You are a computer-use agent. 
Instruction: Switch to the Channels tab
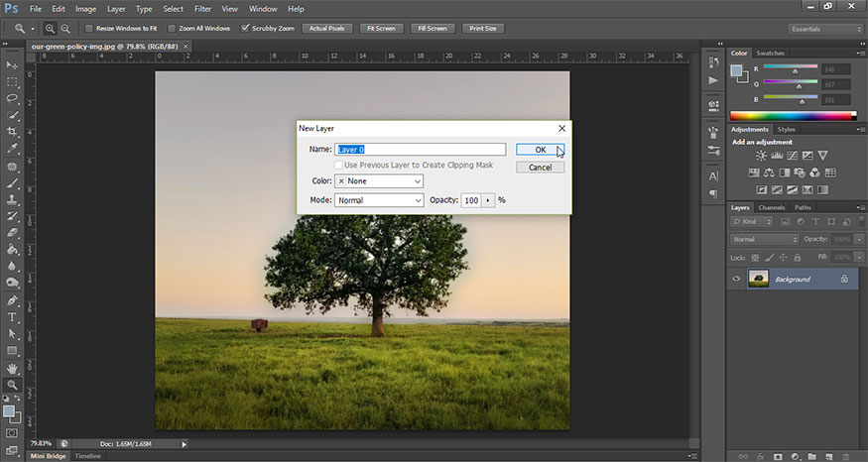tap(772, 207)
